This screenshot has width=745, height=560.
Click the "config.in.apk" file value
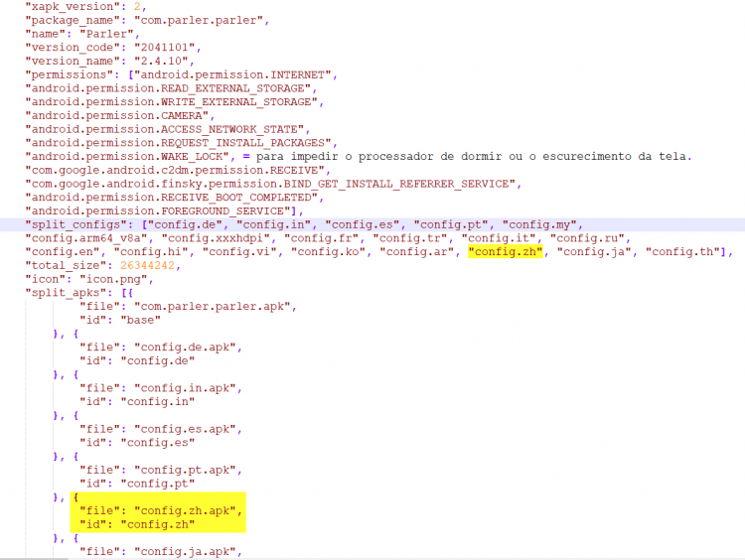185,388
